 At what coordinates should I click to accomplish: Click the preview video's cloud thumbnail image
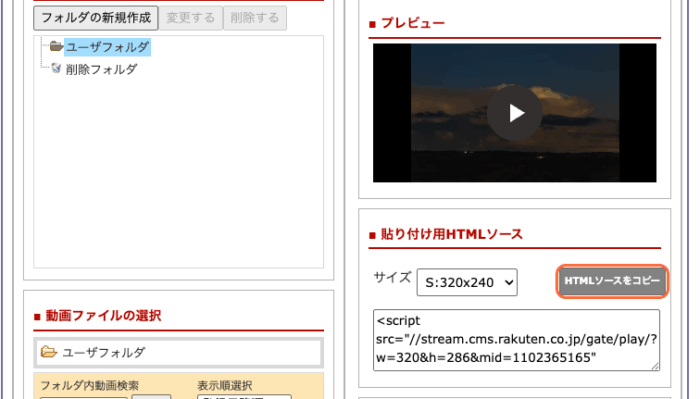(515, 113)
